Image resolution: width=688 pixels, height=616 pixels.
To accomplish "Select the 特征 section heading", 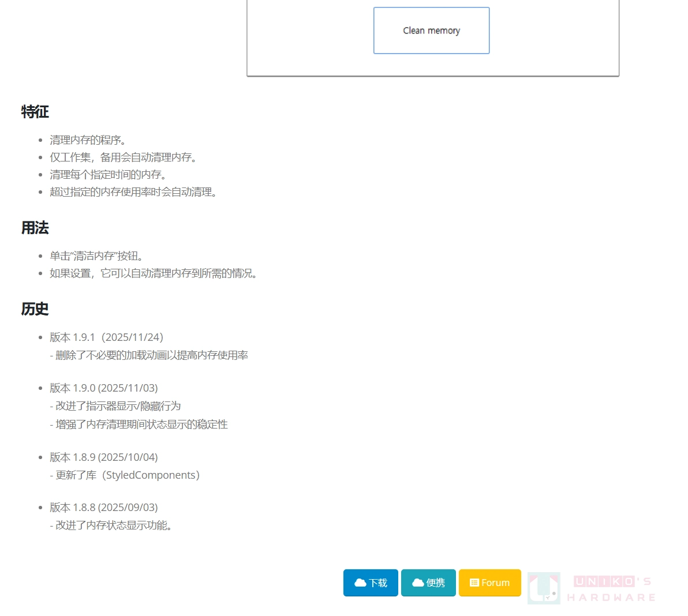I will pyautogui.click(x=34, y=112).
